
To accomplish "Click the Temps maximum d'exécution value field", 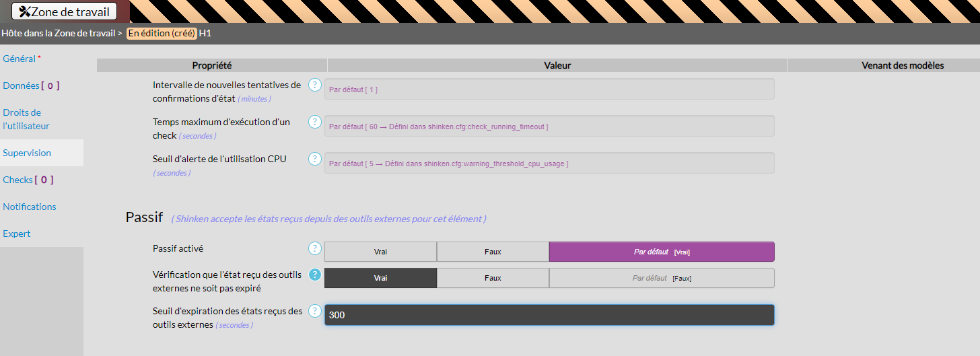I will click(549, 126).
